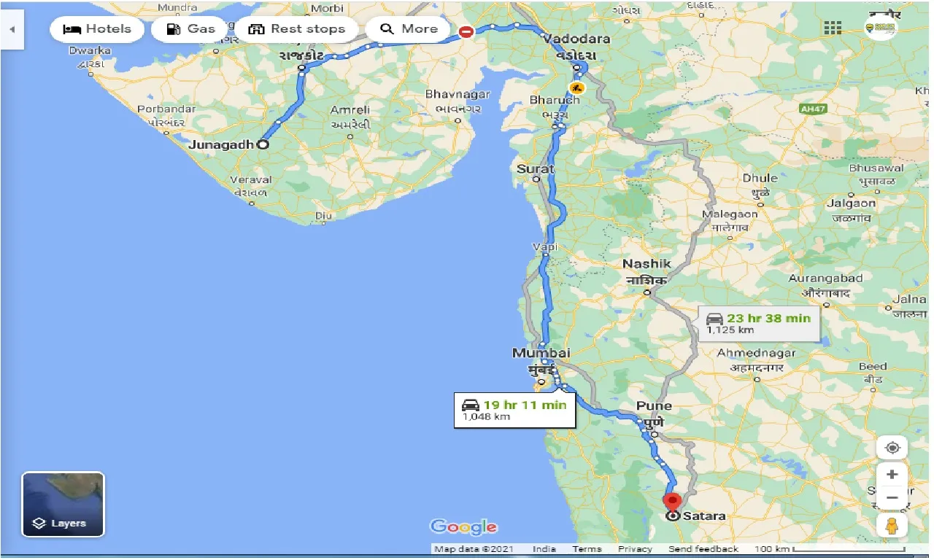The width and height of the screenshot is (934, 560).
Task: Zoom in on the map
Action: point(892,475)
